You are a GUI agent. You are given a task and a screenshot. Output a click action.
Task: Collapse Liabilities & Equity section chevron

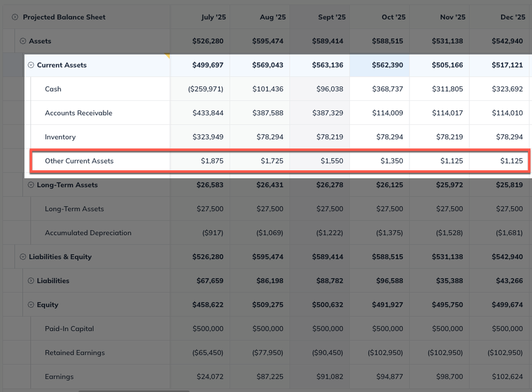point(23,257)
